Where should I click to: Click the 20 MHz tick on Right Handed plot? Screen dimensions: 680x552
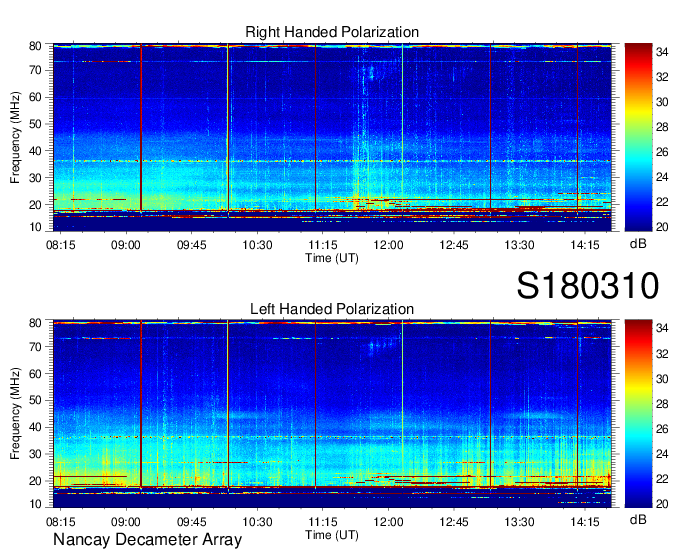pos(35,205)
